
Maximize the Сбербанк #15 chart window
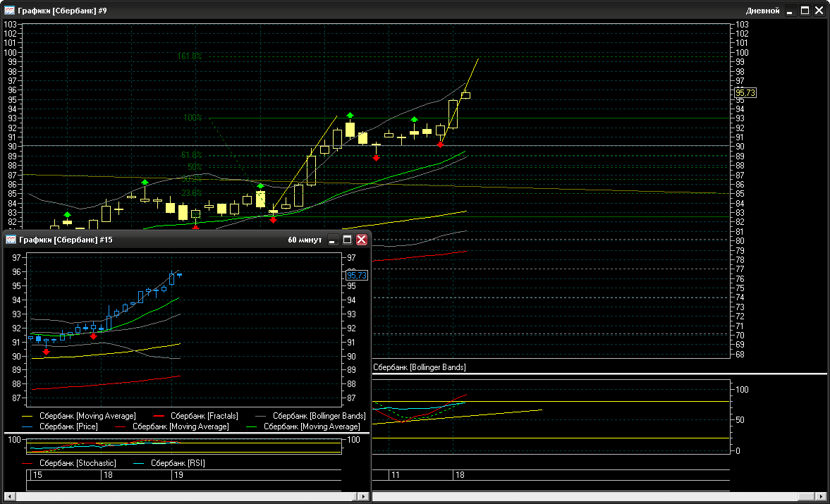pyautogui.click(x=347, y=240)
